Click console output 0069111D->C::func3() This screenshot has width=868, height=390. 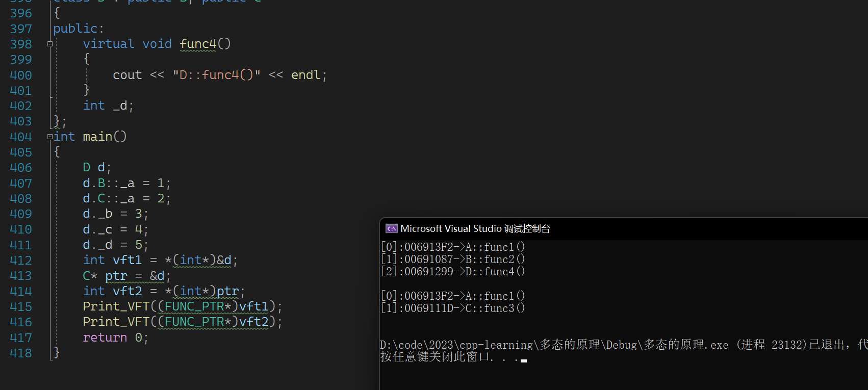(453, 308)
